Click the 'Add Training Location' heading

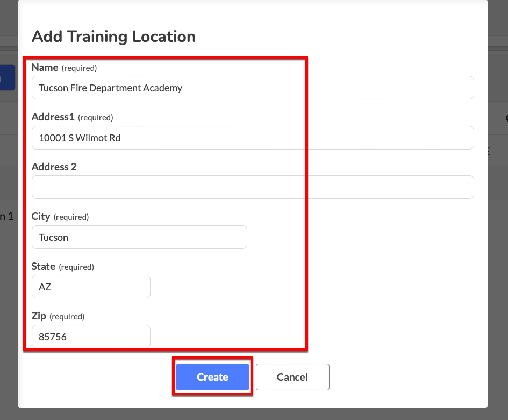pyautogui.click(x=114, y=37)
